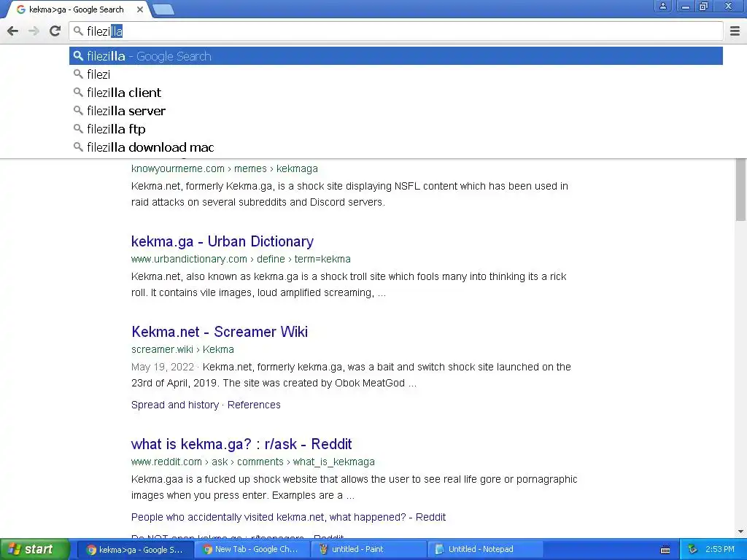This screenshot has height=560, width=747.
Task: Click the forward navigation arrow
Action: pyautogui.click(x=34, y=31)
